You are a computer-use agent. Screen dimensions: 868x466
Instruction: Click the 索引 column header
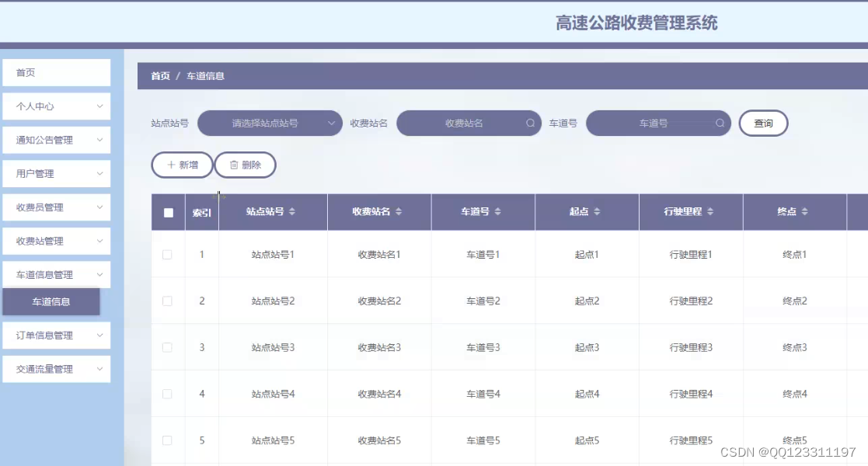pos(202,213)
